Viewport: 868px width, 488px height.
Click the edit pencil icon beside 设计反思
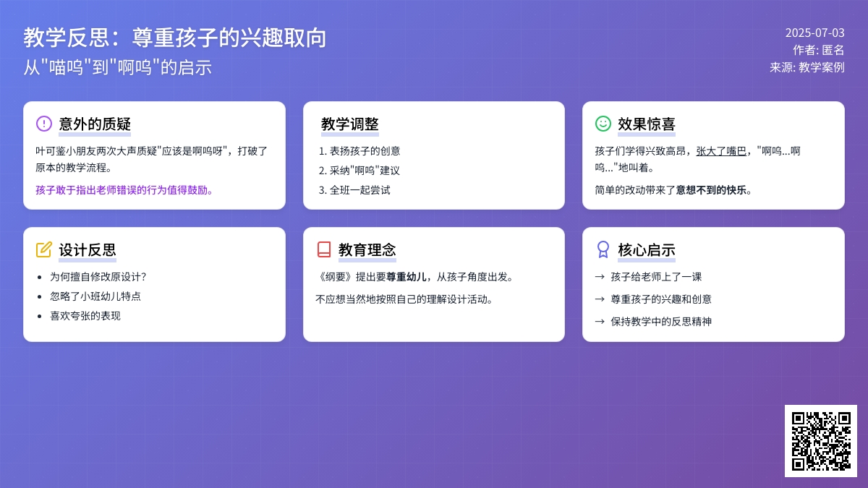(44, 249)
